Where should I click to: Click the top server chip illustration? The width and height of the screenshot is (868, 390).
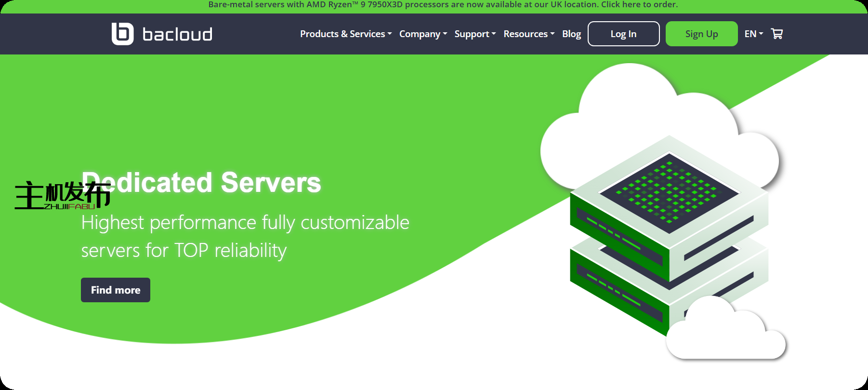pos(669,193)
